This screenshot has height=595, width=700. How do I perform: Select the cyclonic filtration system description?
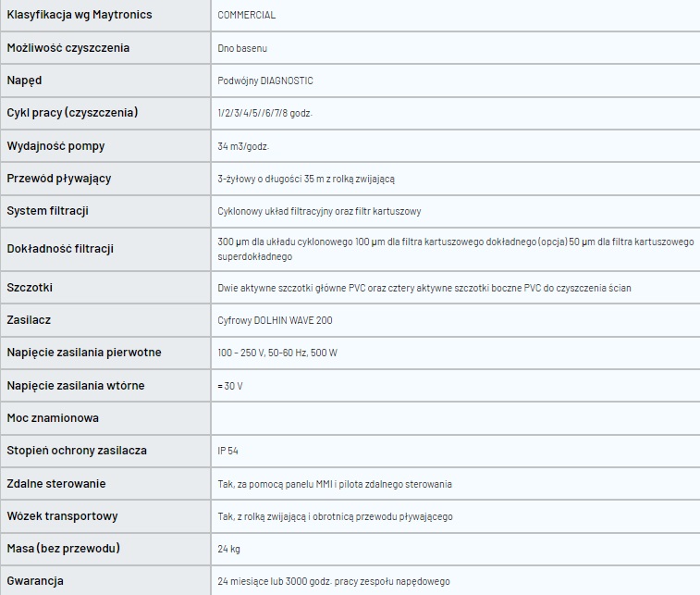(319, 211)
